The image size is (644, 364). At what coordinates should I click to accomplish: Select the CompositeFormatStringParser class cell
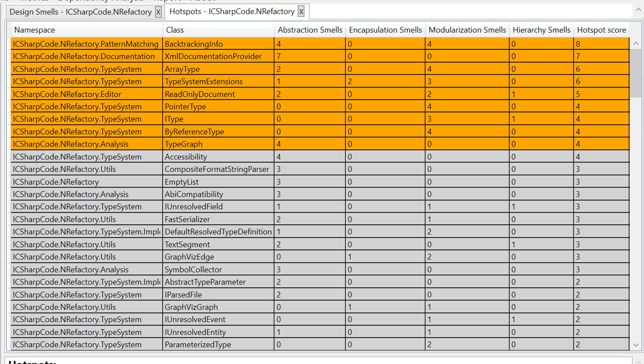[218, 169]
